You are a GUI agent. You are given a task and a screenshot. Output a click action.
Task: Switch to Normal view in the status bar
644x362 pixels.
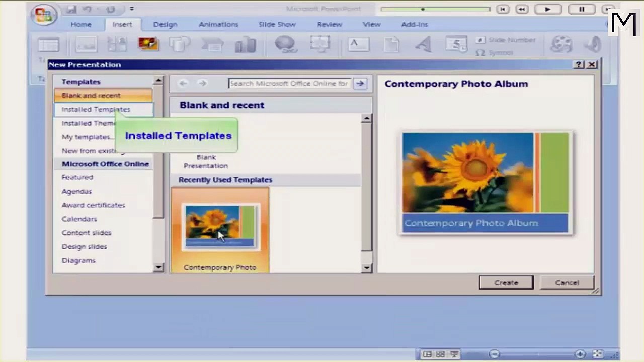click(427, 354)
